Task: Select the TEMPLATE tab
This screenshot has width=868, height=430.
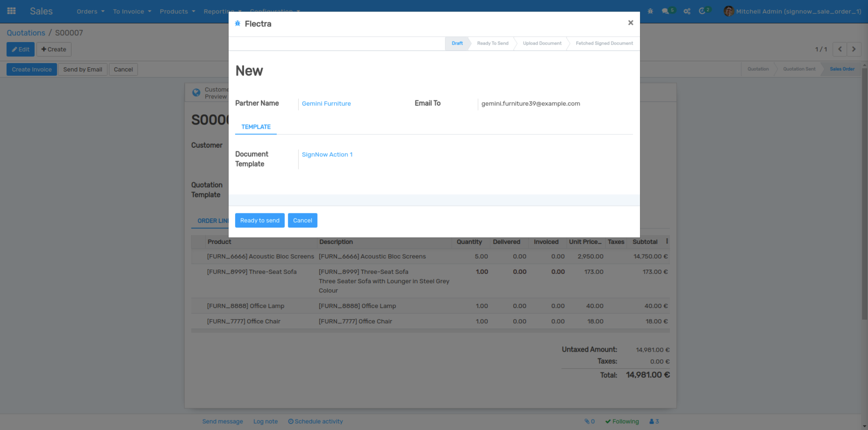Action: tap(256, 127)
